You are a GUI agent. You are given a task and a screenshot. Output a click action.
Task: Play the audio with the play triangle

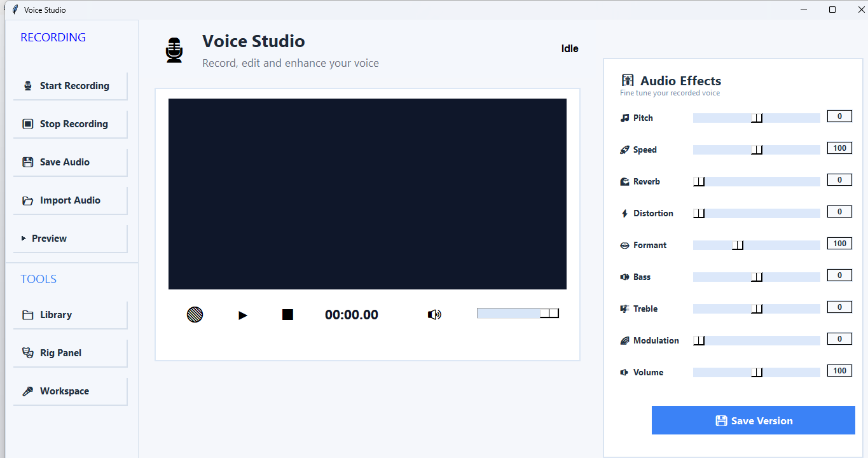point(243,315)
